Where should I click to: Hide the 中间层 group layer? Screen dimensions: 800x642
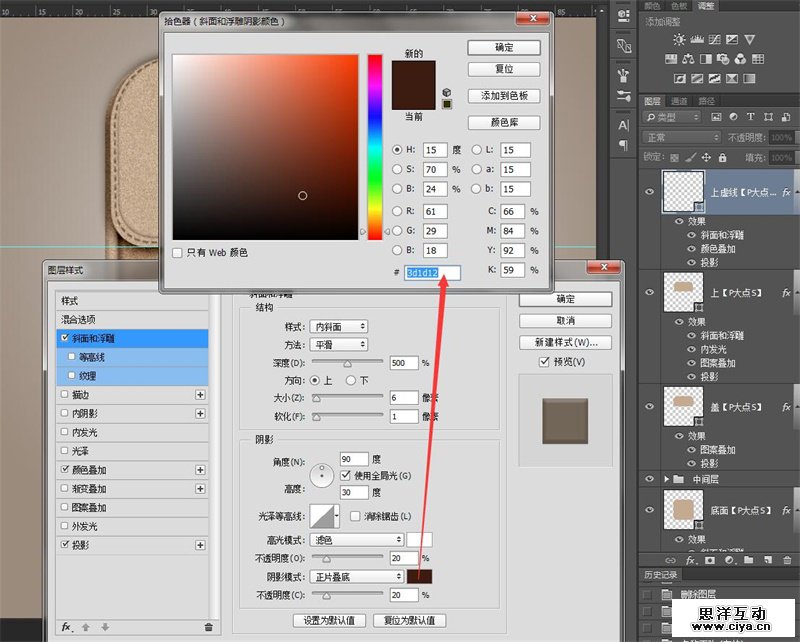(x=650, y=480)
